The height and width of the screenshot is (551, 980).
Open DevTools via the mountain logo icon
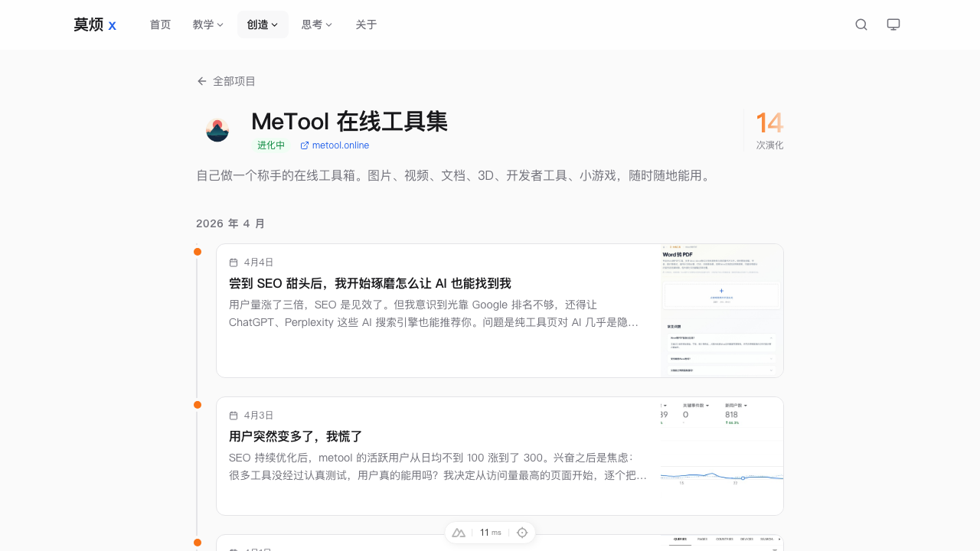pyautogui.click(x=458, y=532)
